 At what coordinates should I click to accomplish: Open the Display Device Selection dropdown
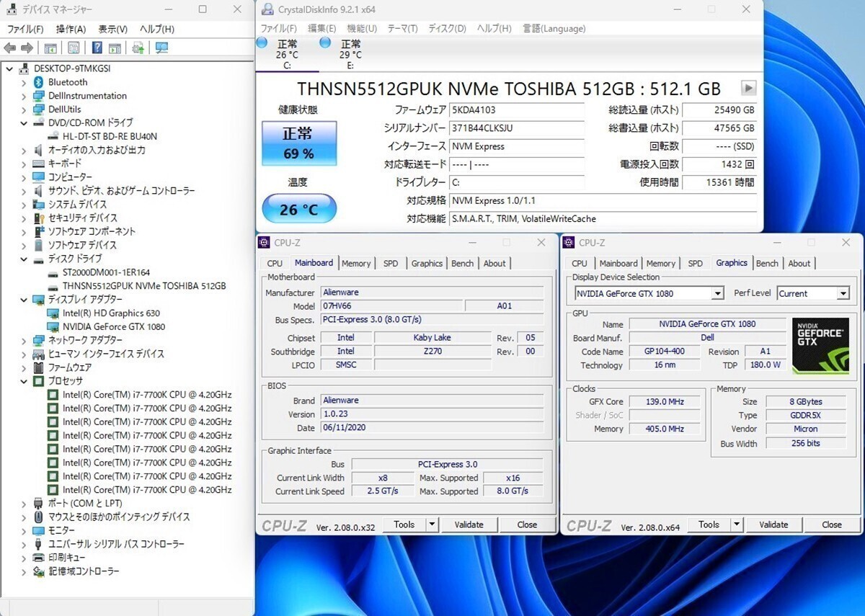click(717, 293)
